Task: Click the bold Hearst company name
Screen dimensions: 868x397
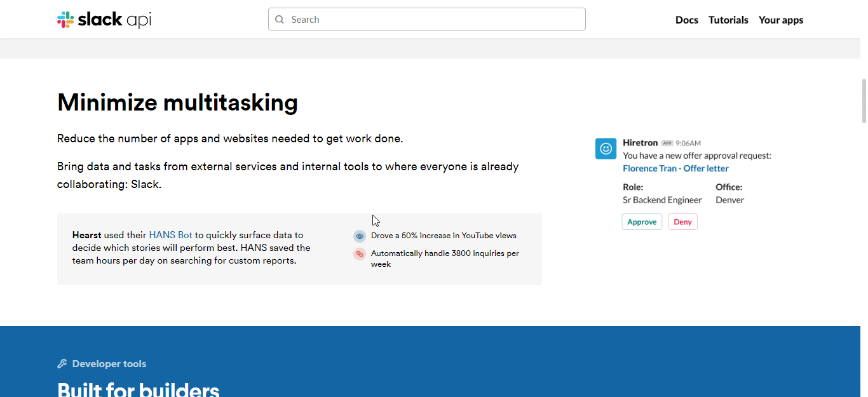Action: pos(87,235)
